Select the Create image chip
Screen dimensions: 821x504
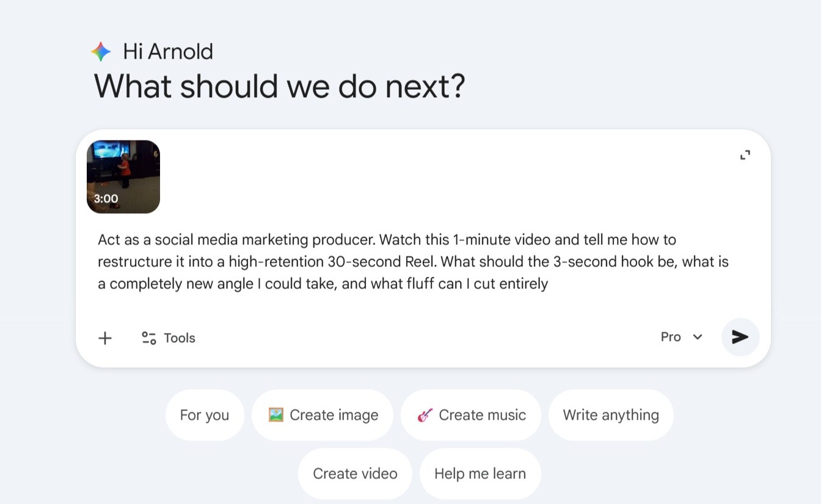pyautogui.click(x=323, y=415)
